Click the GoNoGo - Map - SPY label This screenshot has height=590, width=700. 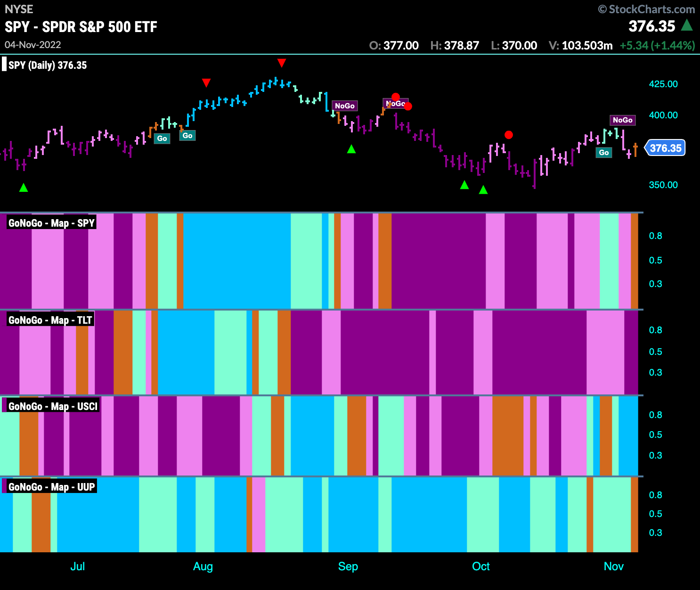(51, 223)
